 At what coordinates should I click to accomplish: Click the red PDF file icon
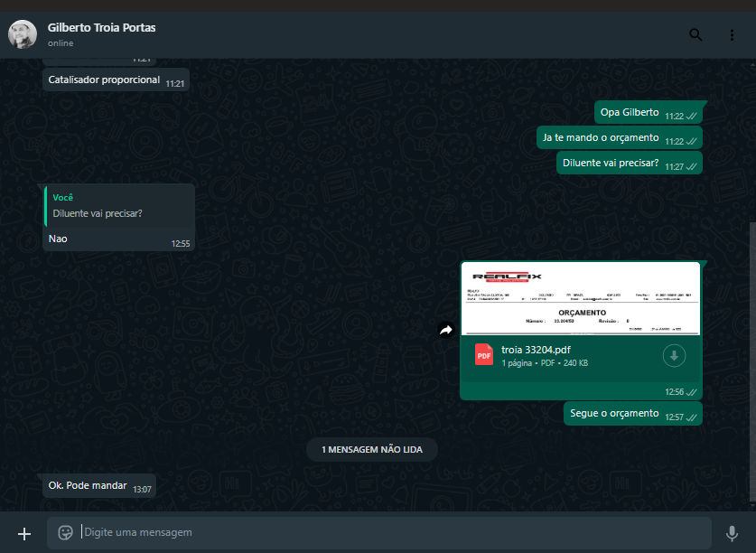[x=484, y=355]
